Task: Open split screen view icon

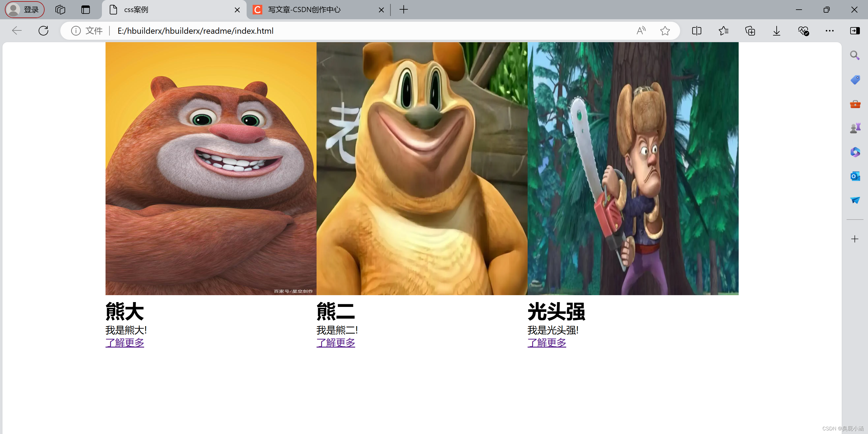Action: coord(696,31)
